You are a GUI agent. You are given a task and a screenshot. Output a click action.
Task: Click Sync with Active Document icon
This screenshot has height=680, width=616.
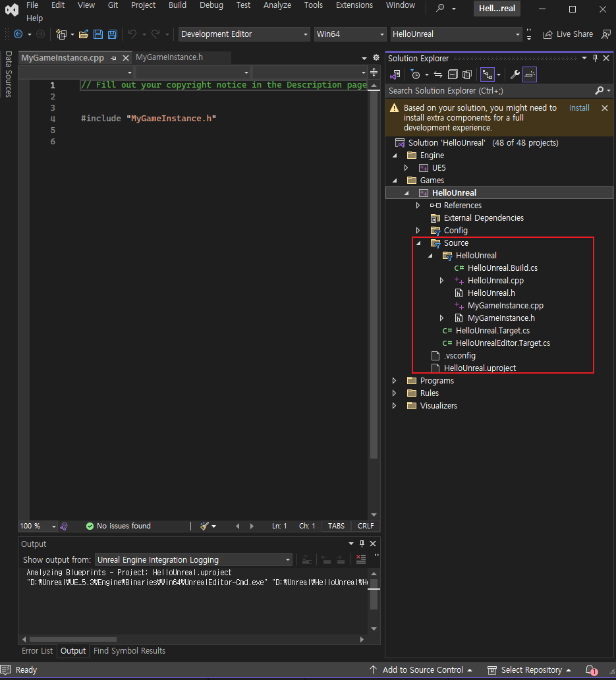click(x=438, y=74)
